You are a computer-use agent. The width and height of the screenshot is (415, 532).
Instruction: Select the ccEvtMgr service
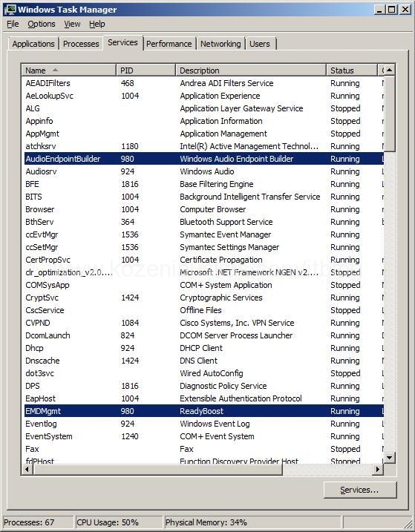(x=203, y=234)
